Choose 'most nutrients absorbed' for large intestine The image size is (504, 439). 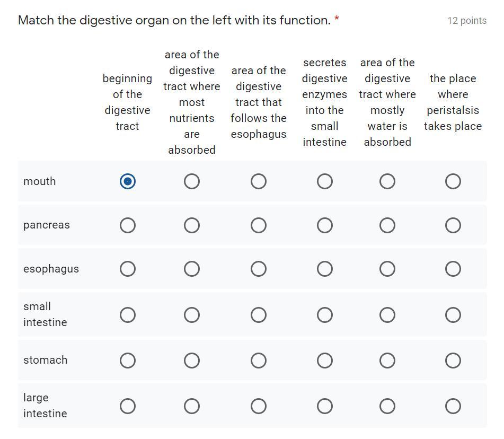[x=192, y=406]
